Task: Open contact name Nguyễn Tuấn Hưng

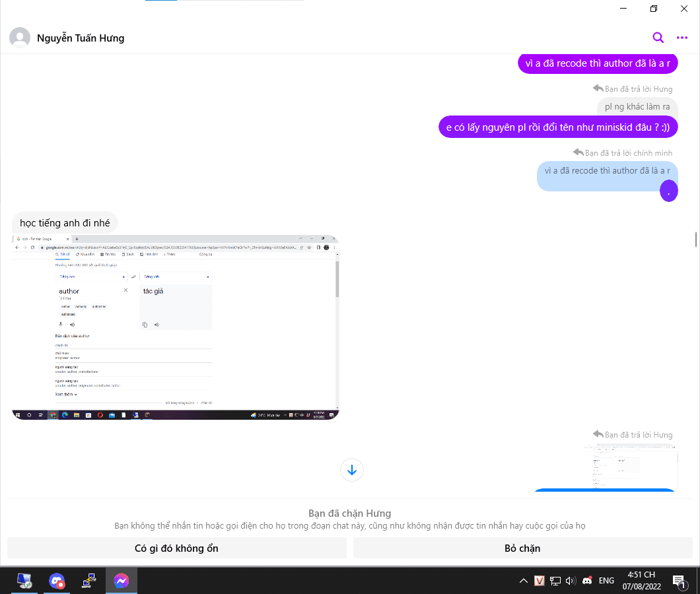Action: tap(81, 38)
